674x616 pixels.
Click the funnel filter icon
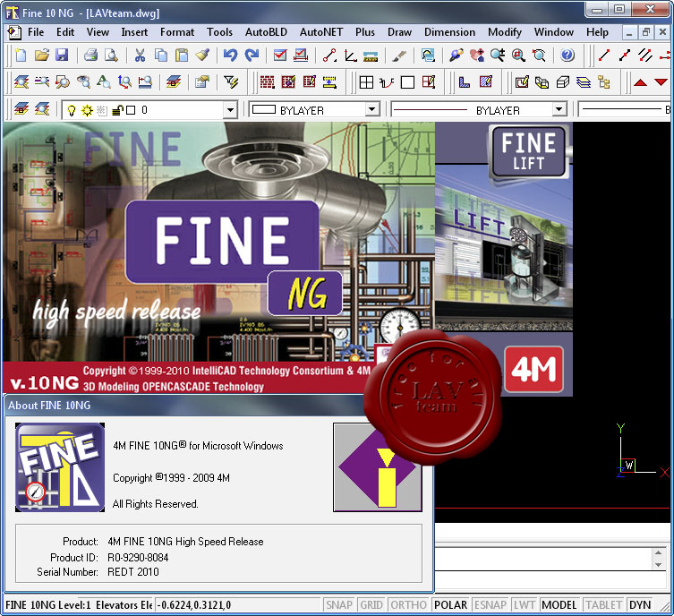231,81
